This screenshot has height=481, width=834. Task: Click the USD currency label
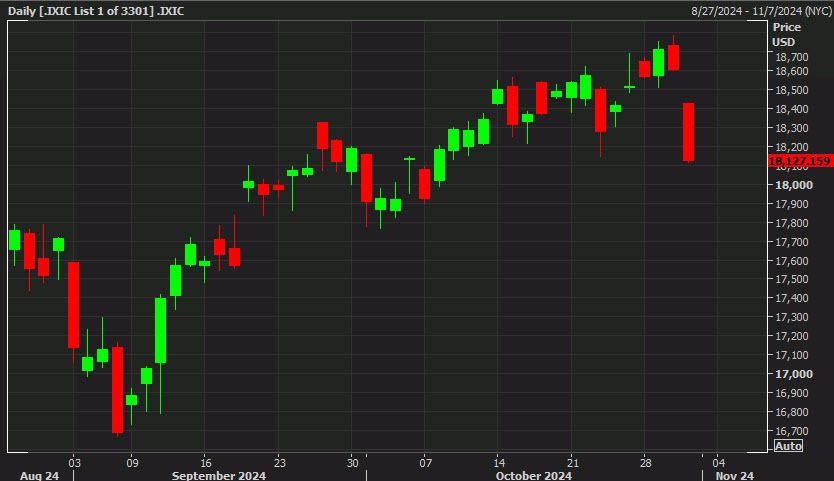coord(783,42)
